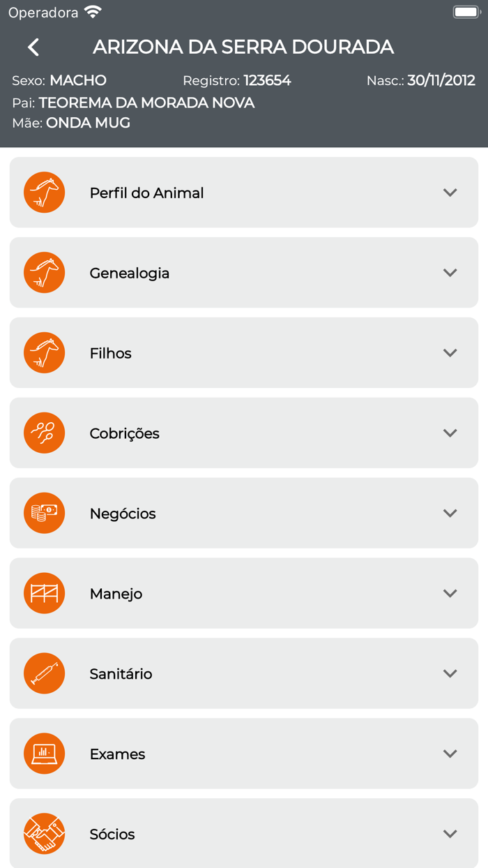Tap the laptop icon beside Exames
Screen dimensions: 488x868
coord(44,754)
